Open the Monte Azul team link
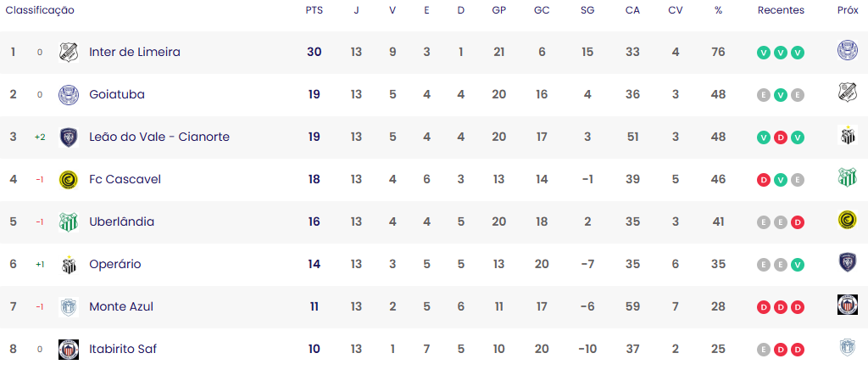The height and width of the screenshot is (370, 868). 121,306
